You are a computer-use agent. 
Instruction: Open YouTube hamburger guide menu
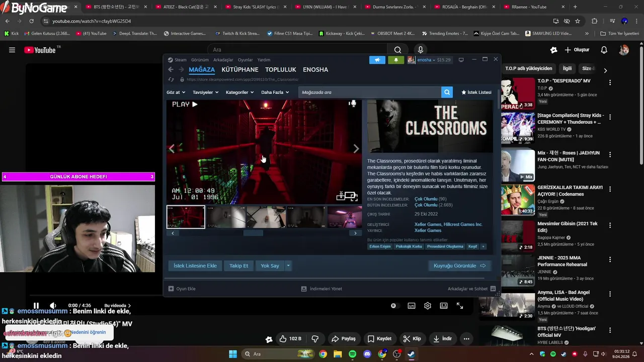(x=12, y=50)
